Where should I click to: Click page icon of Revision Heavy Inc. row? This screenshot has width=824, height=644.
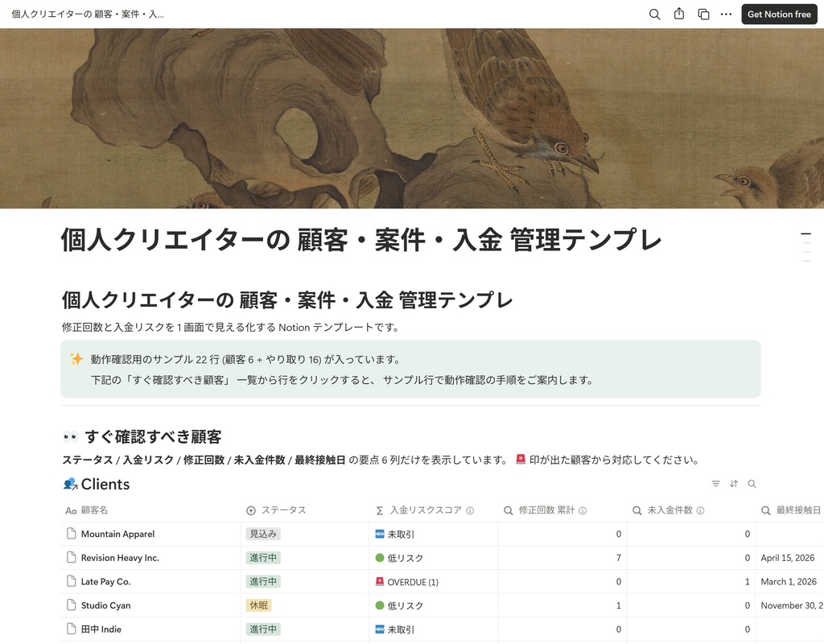pos(72,557)
